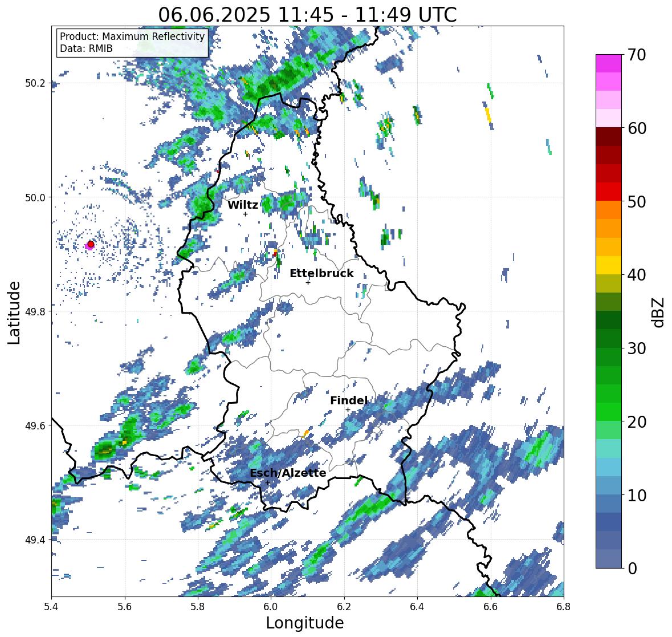
Task: Click the Ettelbruck city label
Action: click(322, 273)
